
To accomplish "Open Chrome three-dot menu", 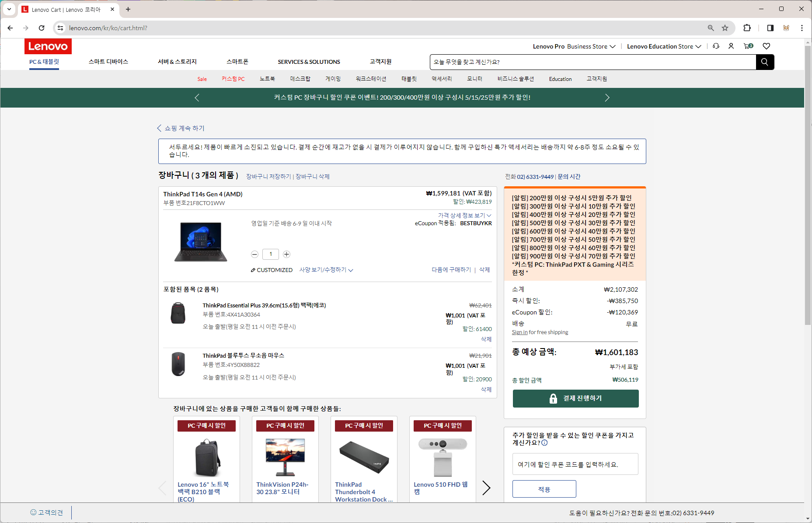I will (x=802, y=28).
